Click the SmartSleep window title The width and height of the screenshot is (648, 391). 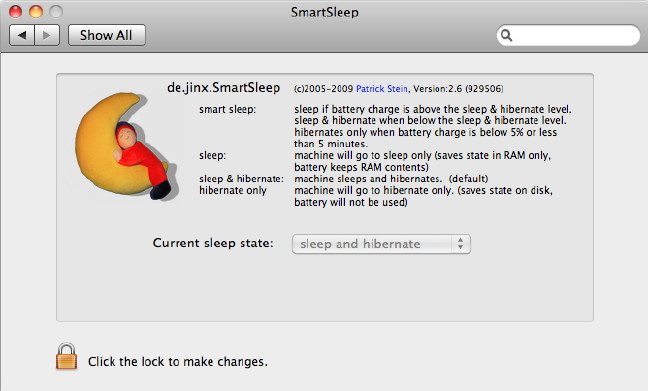(324, 12)
